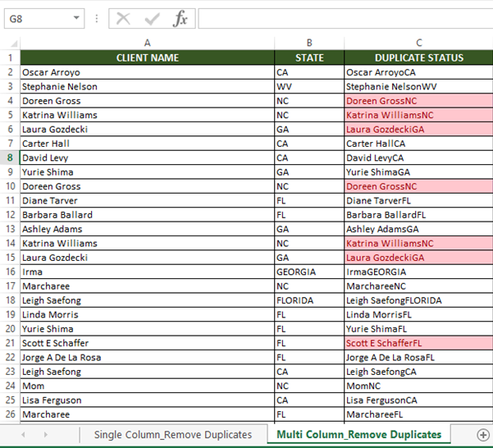
Task: Select the Oscar ArroyoCA cell
Action: pyautogui.click(x=419, y=72)
